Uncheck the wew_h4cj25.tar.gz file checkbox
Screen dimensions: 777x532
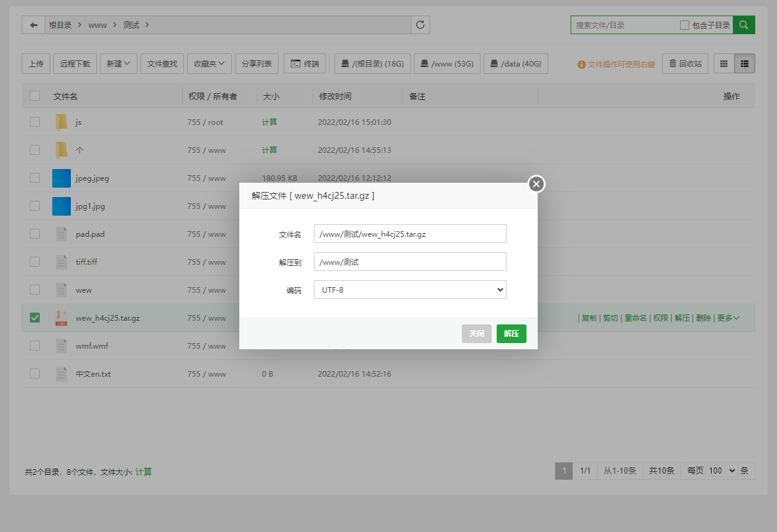[35, 318]
